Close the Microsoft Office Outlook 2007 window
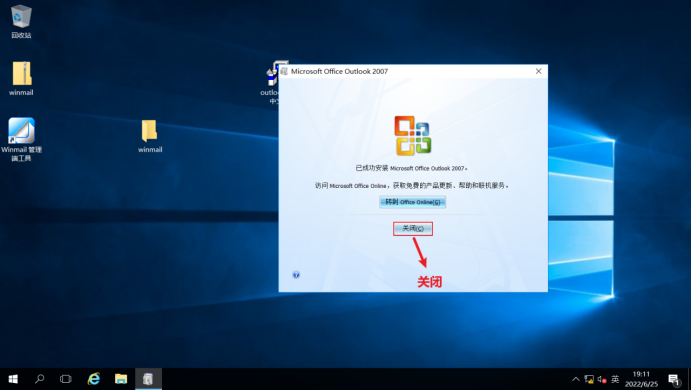This screenshot has width=691, height=390. coord(539,71)
